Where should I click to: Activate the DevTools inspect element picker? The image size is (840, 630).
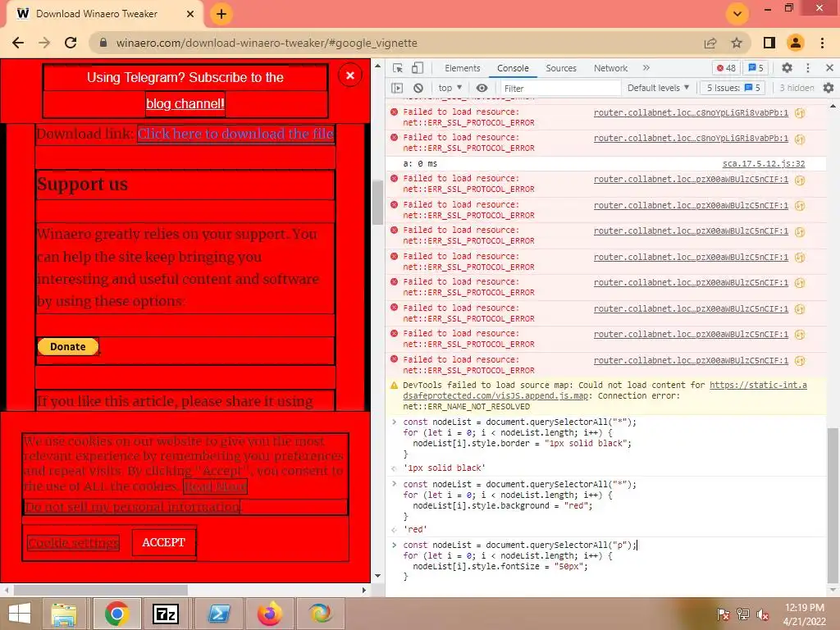[x=398, y=68]
